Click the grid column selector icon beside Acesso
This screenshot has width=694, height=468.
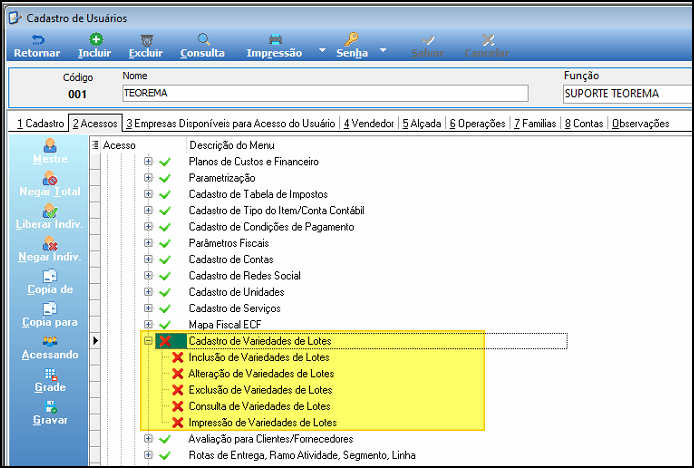coord(95,145)
